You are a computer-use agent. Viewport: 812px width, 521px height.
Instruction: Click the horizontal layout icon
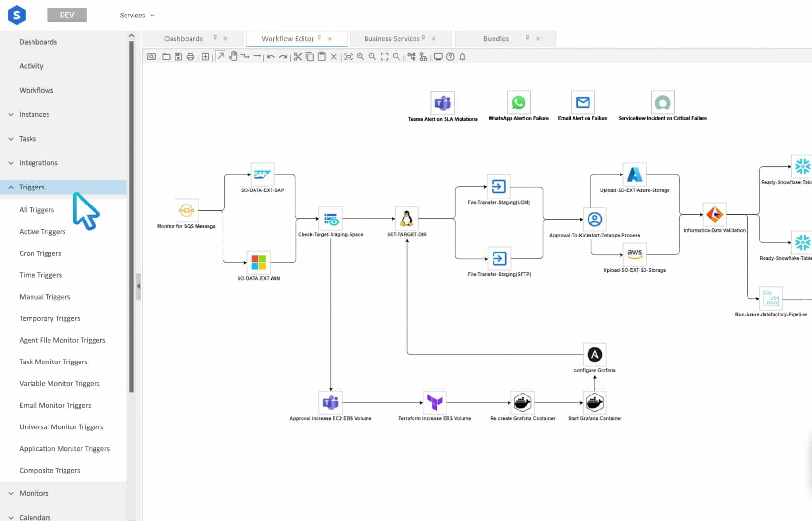[x=412, y=57]
